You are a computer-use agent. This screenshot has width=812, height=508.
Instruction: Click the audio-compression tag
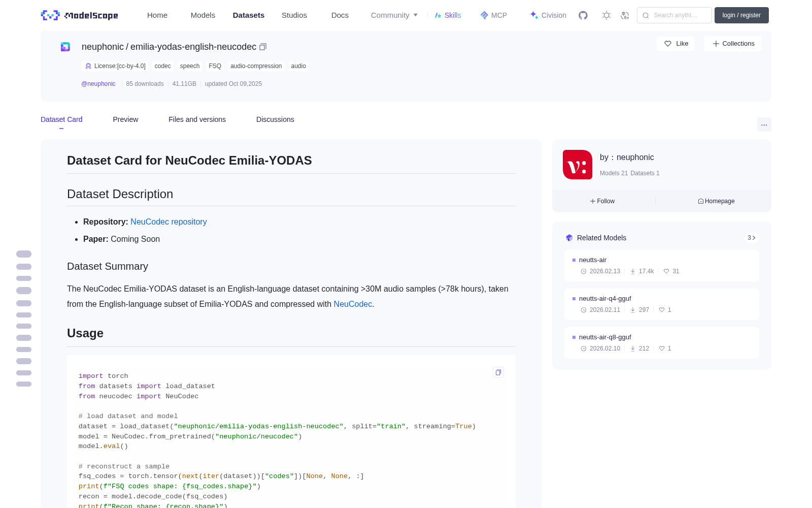click(256, 66)
